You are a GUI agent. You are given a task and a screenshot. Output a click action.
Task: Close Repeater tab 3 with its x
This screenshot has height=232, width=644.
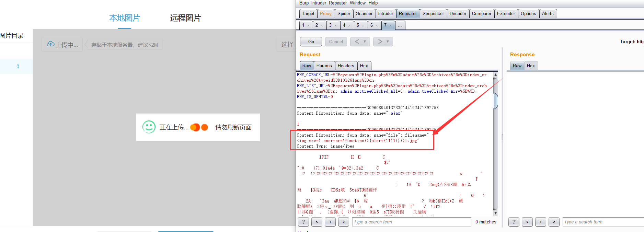click(x=335, y=26)
